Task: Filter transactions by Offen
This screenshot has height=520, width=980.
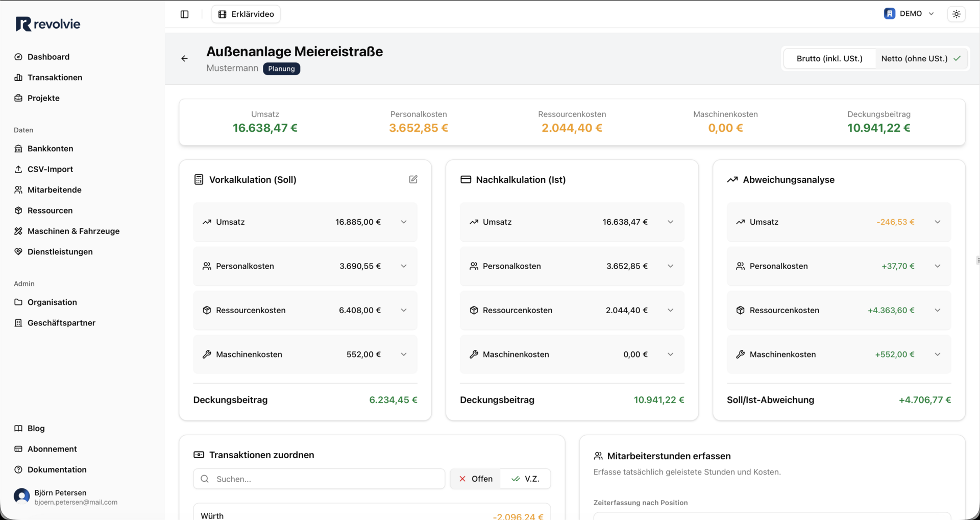Action: [475, 479]
